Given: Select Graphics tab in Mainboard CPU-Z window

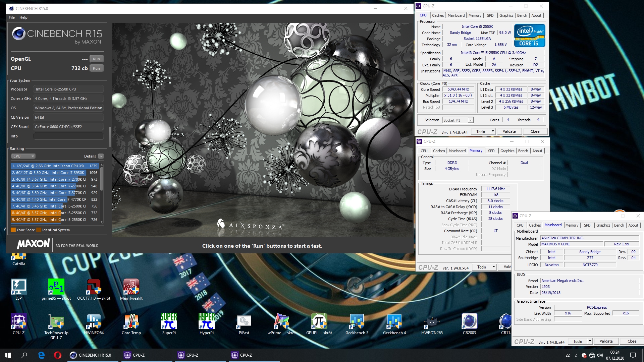Looking at the screenshot, I should [x=603, y=225].
